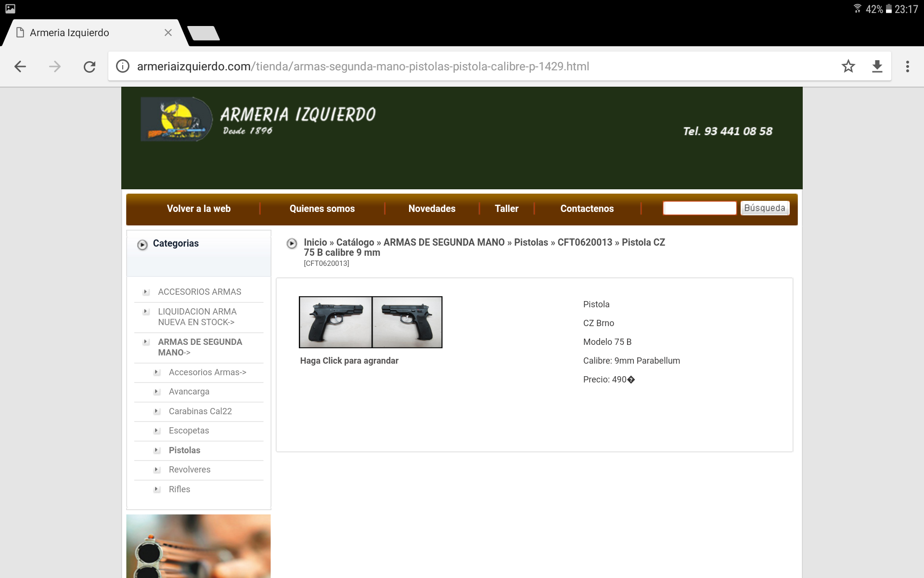924x578 pixels.
Task: Go to Novedades menu item
Action: coord(432,209)
